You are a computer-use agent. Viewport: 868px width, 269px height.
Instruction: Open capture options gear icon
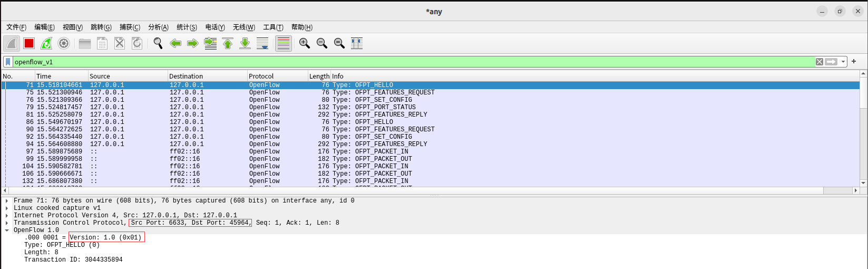64,43
